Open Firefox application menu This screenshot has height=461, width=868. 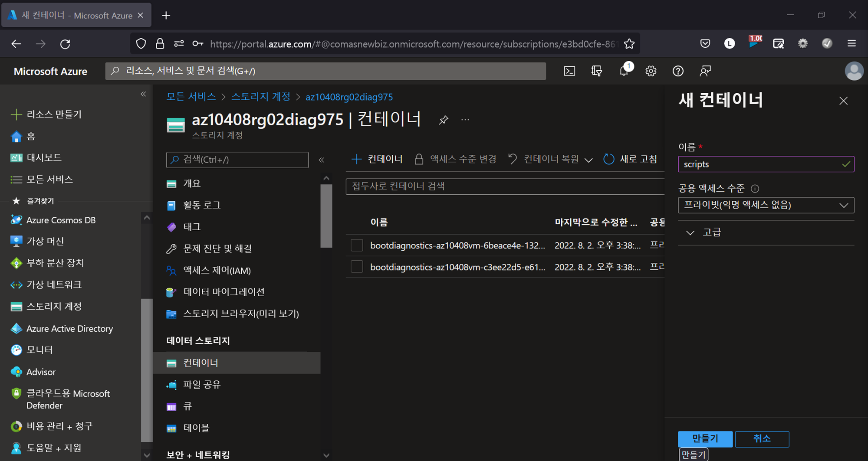(x=852, y=43)
